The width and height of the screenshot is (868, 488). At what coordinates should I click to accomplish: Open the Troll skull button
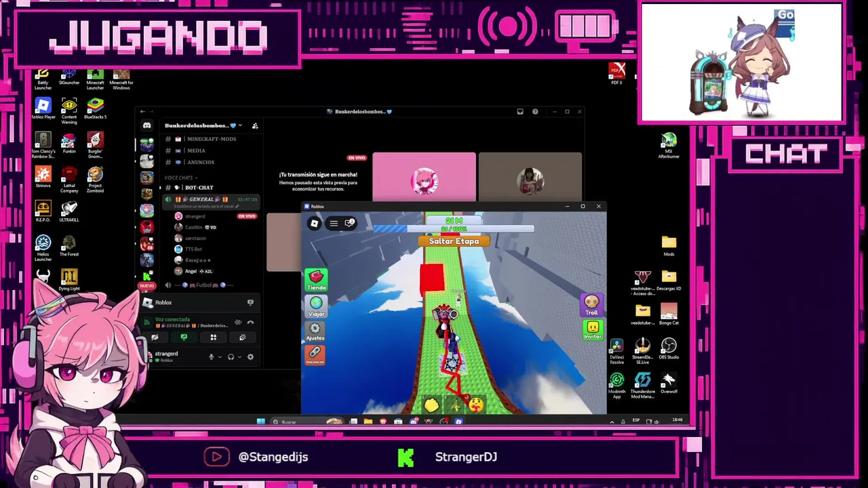coord(591,304)
